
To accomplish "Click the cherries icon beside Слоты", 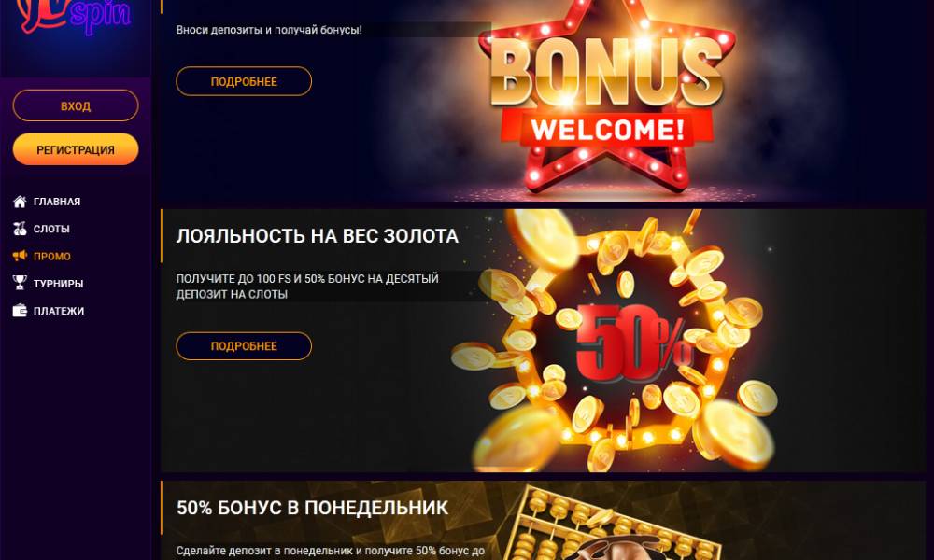I will coord(20,229).
